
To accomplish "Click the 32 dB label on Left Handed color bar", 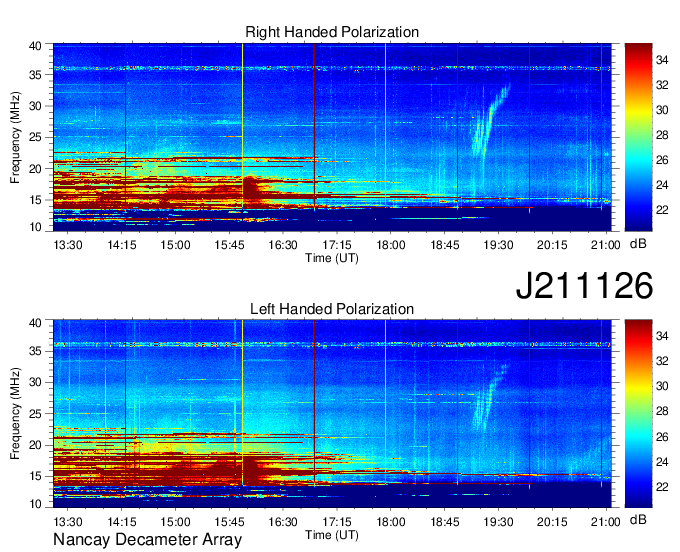I will tap(662, 361).
